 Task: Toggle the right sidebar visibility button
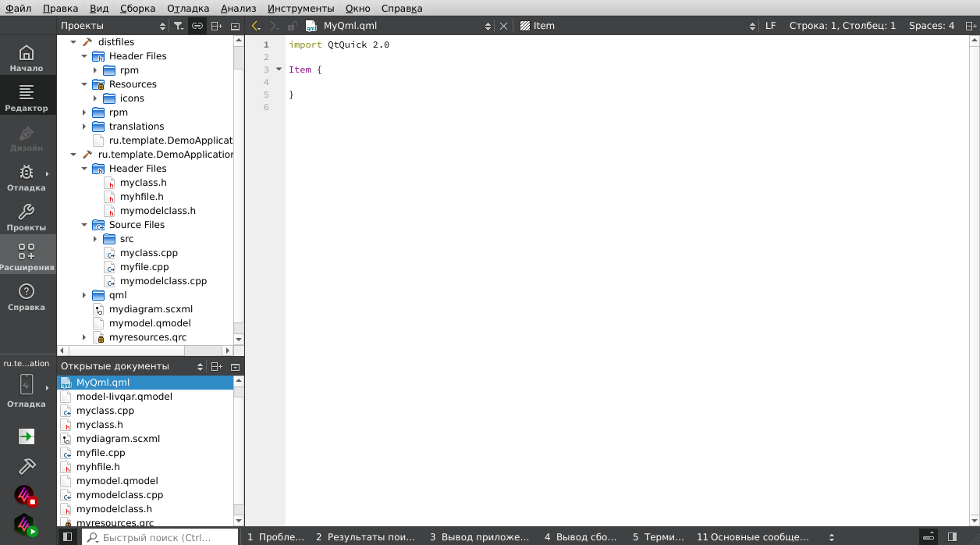[952, 537]
